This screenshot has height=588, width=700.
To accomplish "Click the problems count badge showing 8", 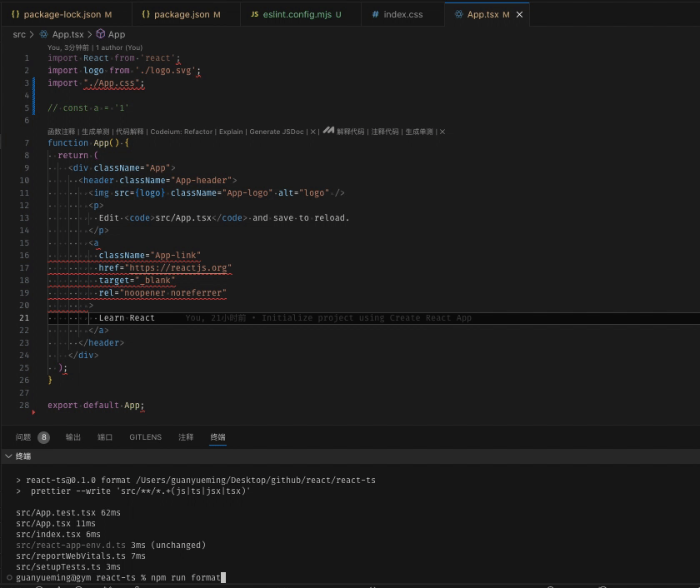I will point(44,436).
